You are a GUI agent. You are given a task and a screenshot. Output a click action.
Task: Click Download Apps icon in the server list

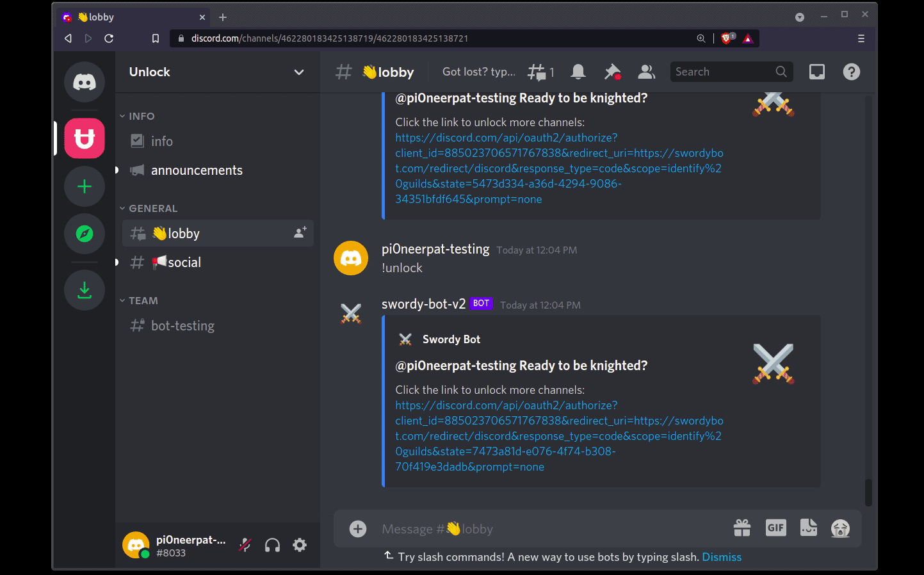85,290
